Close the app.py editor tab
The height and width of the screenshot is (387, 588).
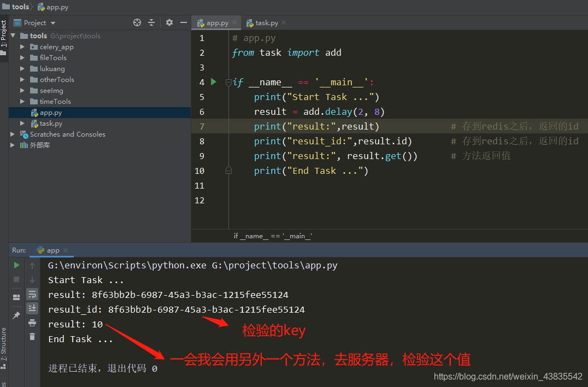(x=234, y=22)
